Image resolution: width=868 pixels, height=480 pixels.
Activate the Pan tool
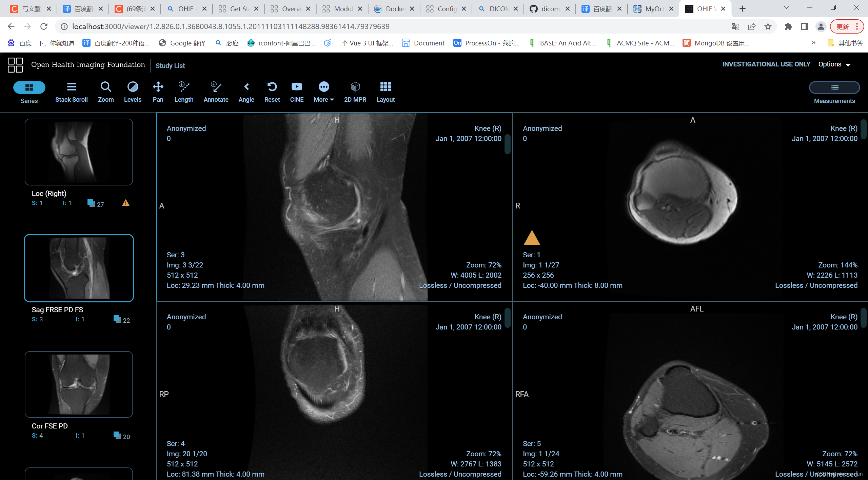click(x=158, y=91)
